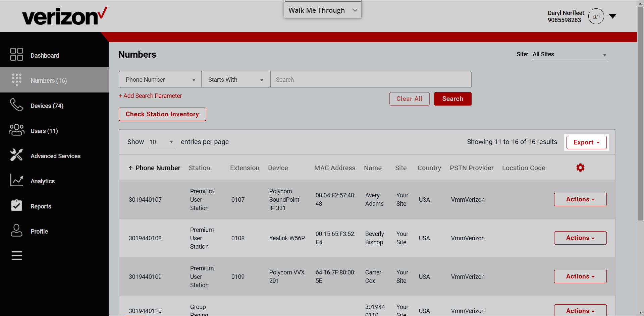Click into the Search text field
This screenshot has height=316, width=644.
[x=371, y=79]
